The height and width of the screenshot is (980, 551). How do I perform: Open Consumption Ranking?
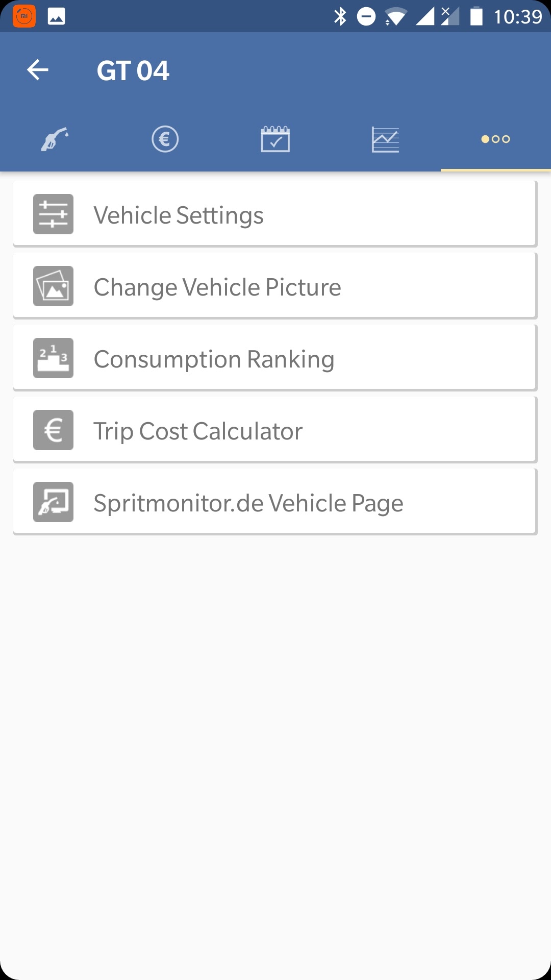(x=214, y=359)
